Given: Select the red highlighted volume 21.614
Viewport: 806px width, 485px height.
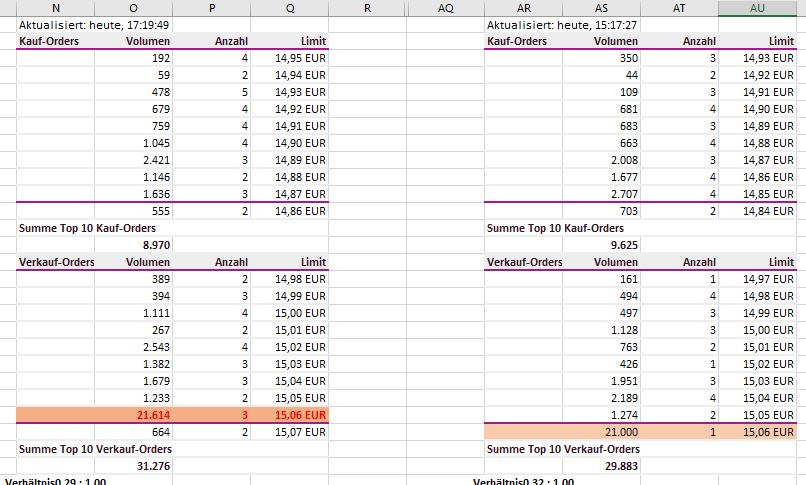Looking at the screenshot, I should [133, 415].
